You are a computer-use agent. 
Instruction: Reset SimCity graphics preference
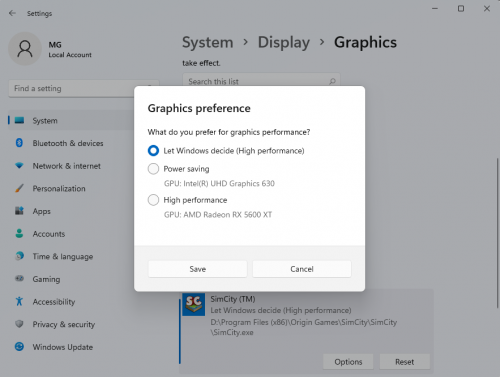tap(404, 362)
